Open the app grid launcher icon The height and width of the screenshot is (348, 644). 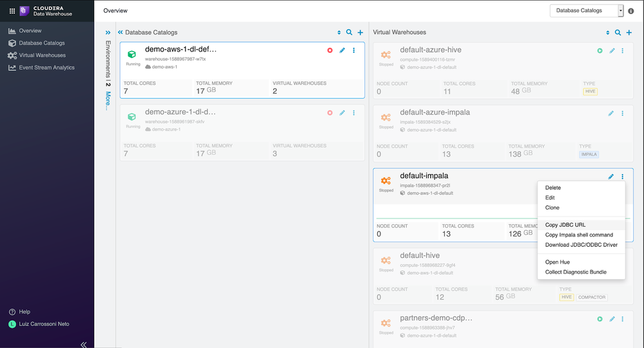[x=12, y=11]
